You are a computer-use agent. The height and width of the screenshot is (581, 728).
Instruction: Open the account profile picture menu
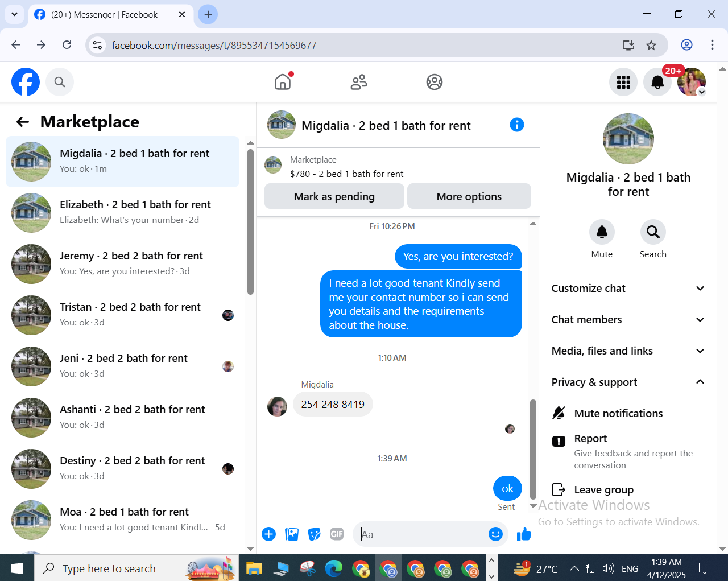692,82
